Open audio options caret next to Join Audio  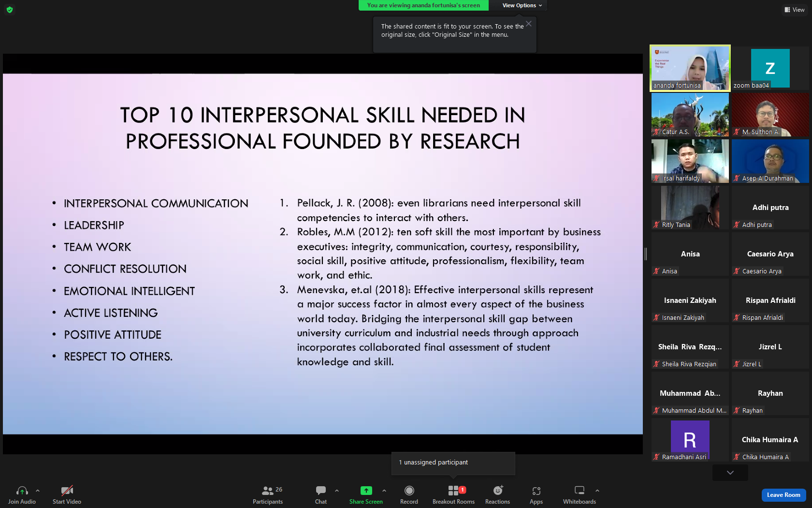(38, 491)
